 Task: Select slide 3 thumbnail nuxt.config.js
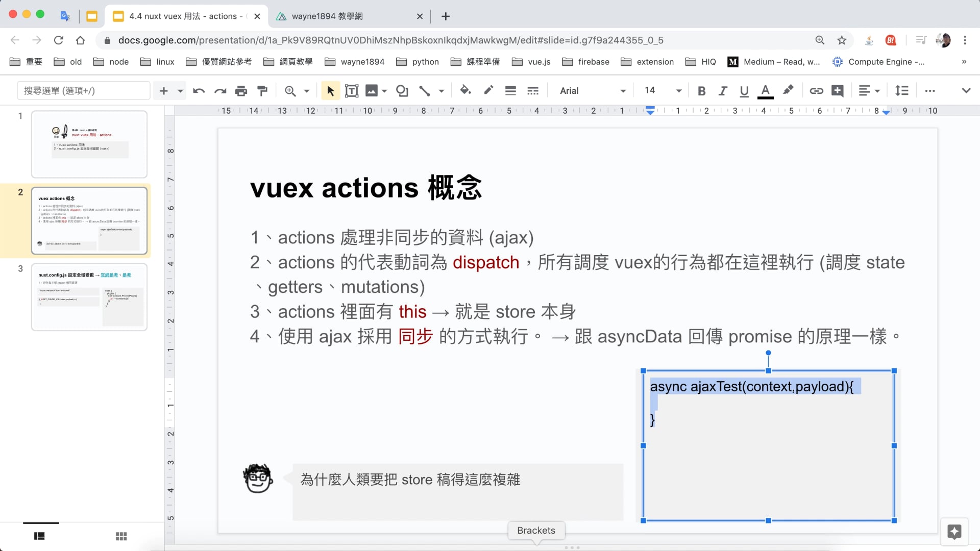pos(89,297)
